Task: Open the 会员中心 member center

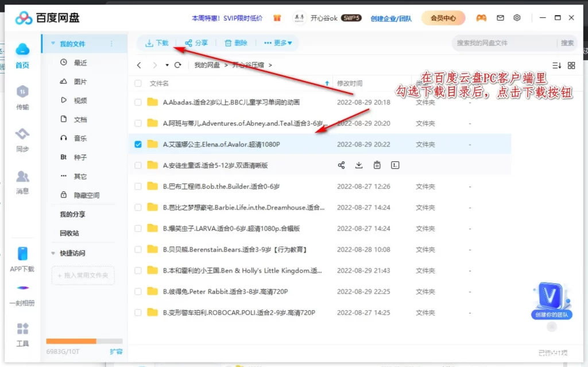Action: click(x=443, y=18)
